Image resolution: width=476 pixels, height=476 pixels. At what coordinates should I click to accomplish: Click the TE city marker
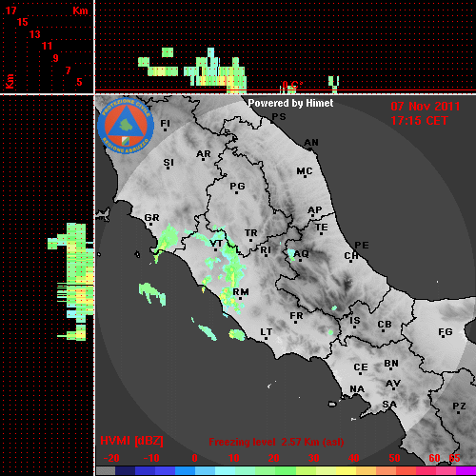[322, 228]
